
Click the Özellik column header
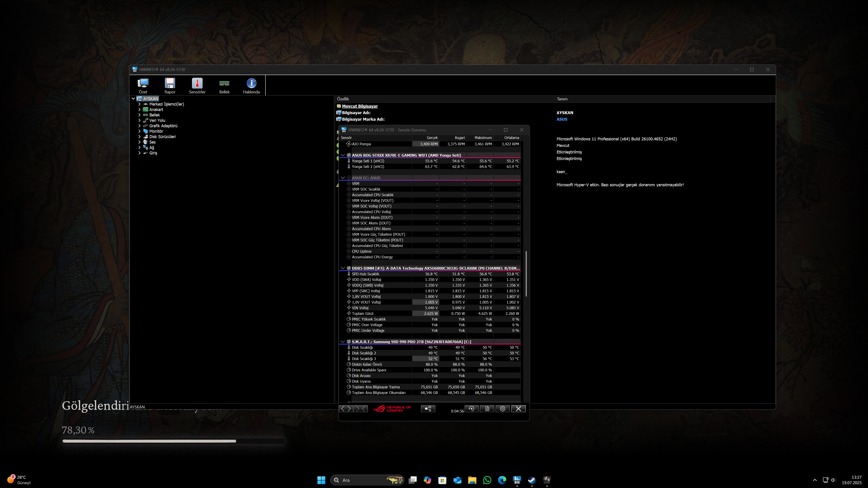pyautogui.click(x=445, y=99)
